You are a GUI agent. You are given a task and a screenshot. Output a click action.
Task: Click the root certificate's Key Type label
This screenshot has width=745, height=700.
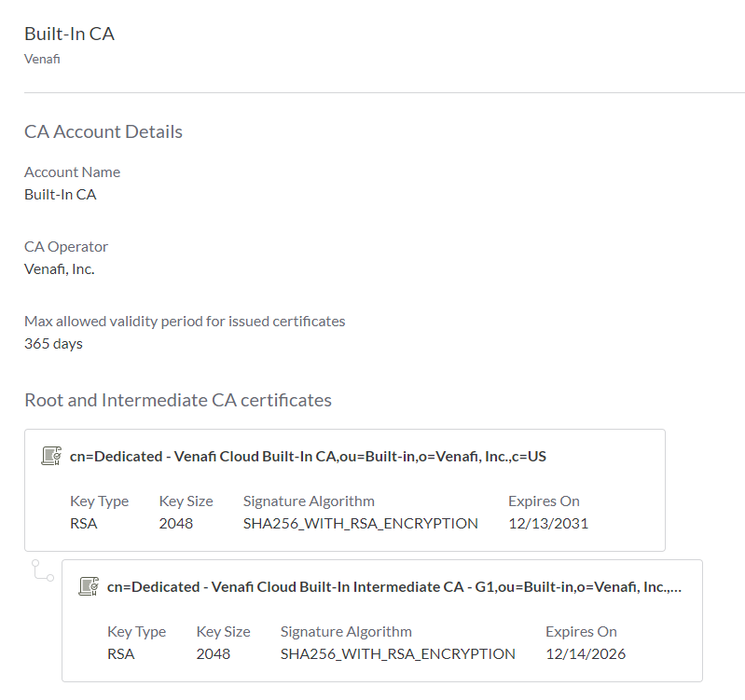click(x=99, y=501)
